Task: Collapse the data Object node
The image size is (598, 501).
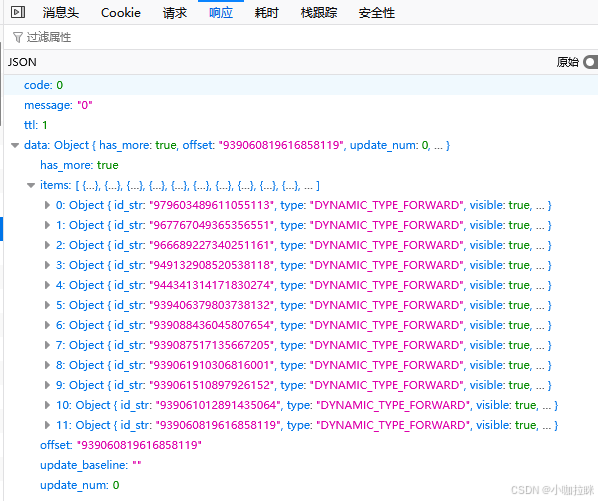Action: 15,145
